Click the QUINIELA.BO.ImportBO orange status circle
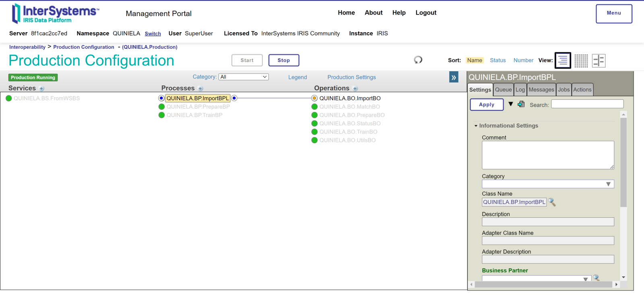644x295 pixels. point(314,98)
